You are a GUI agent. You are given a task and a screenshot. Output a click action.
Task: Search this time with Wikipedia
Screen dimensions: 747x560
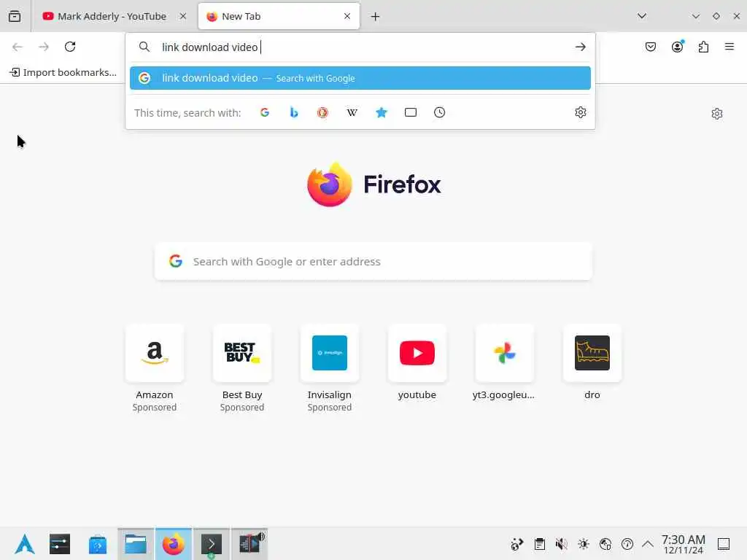click(x=352, y=112)
